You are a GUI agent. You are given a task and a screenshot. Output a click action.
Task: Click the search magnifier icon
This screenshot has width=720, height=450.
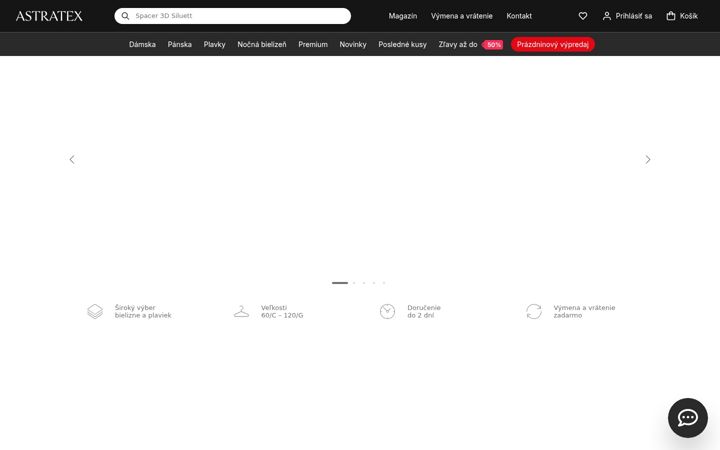[125, 16]
